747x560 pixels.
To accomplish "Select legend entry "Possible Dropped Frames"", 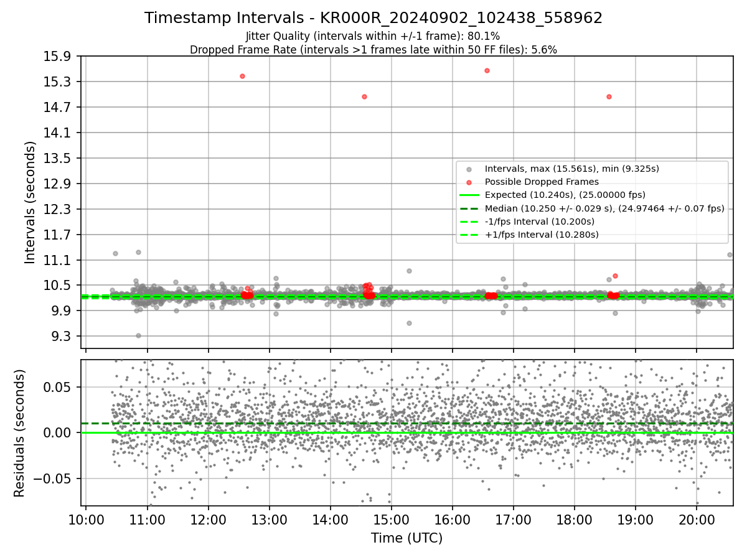I will (542, 182).
